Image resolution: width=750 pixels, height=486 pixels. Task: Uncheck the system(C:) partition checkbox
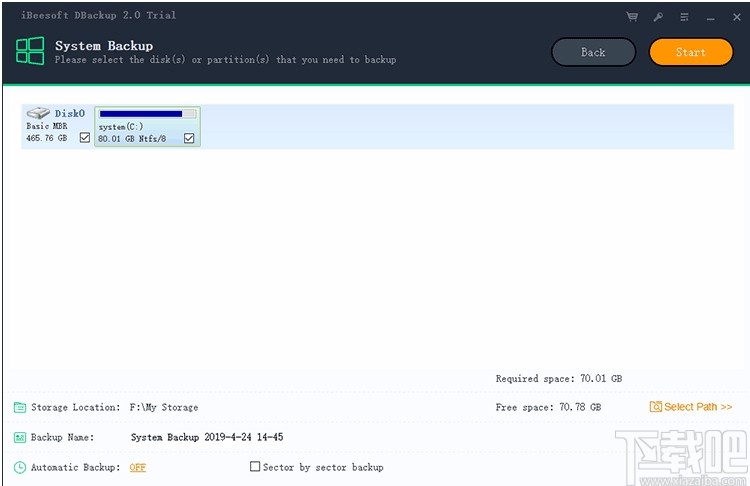point(189,138)
